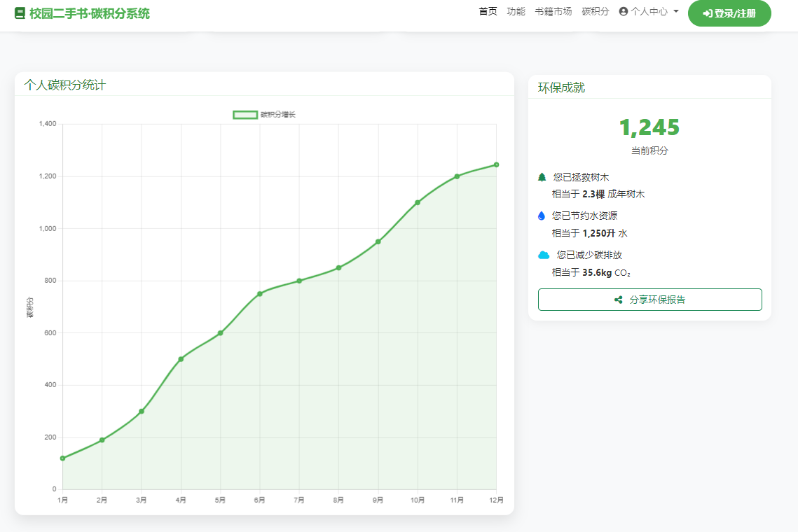
Task: Go to the 首页 menu item
Action: click(x=488, y=11)
